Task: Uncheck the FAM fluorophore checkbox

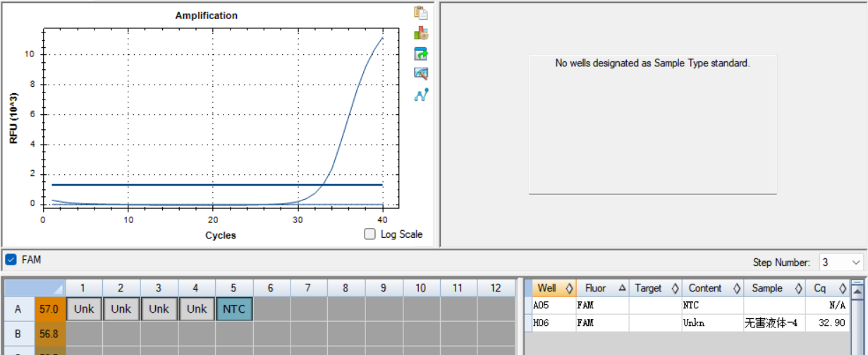Action: pyautogui.click(x=11, y=260)
